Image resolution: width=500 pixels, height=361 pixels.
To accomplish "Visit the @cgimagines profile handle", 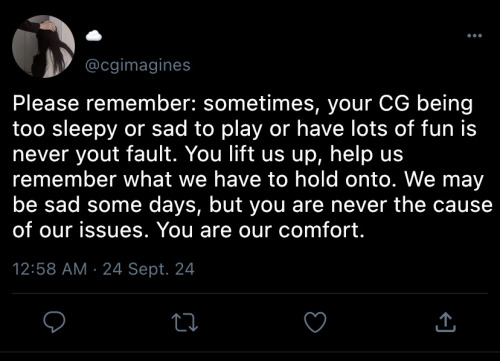I will [x=138, y=65].
